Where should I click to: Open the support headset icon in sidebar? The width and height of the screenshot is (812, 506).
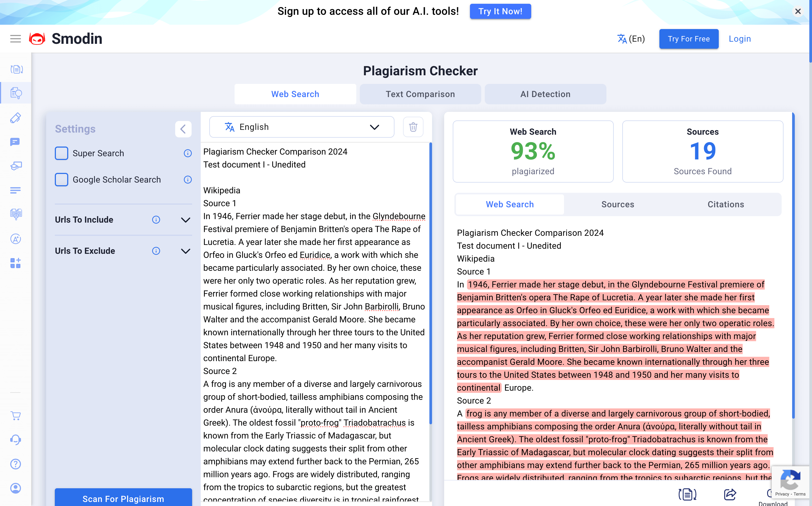tap(16, 440)
